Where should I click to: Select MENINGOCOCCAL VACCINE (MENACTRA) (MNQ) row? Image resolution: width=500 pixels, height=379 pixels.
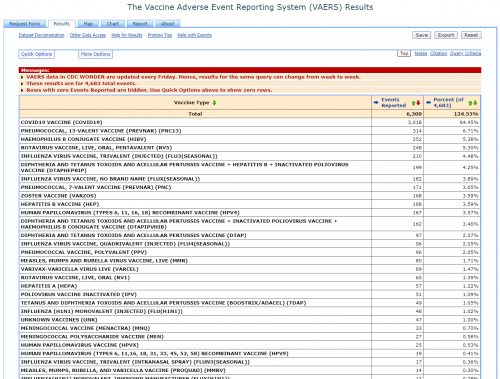[x=250, y=328]
